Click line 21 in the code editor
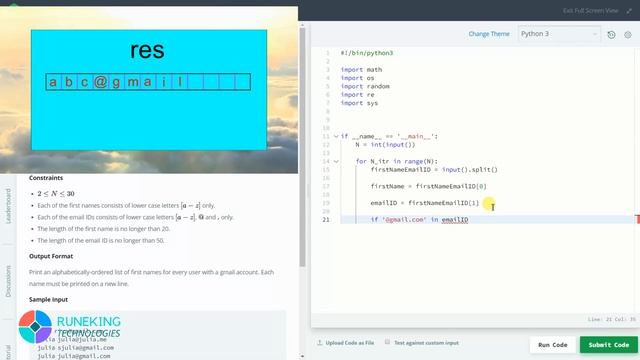This screenshot has height=360, width=640. click(486, 220)
